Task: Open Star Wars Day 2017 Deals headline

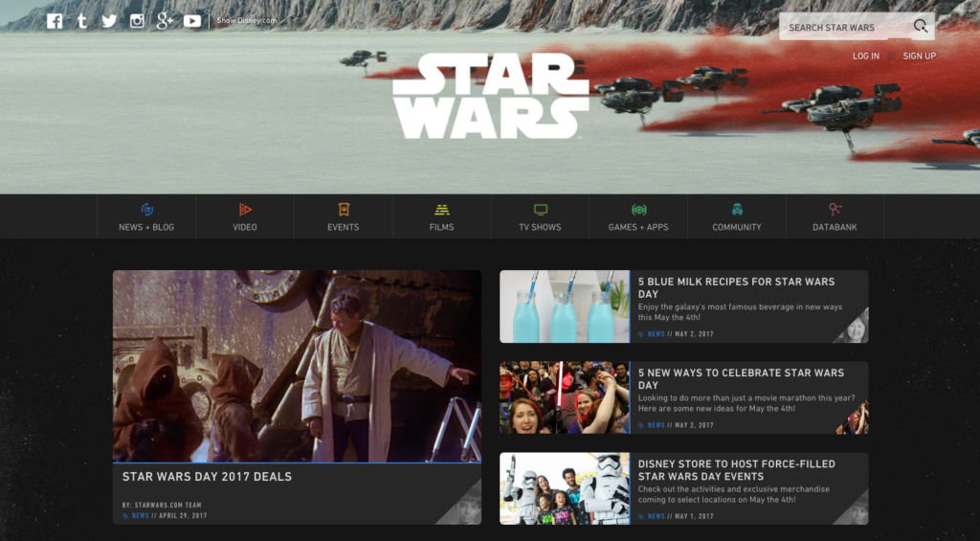Action: (207, 477)
